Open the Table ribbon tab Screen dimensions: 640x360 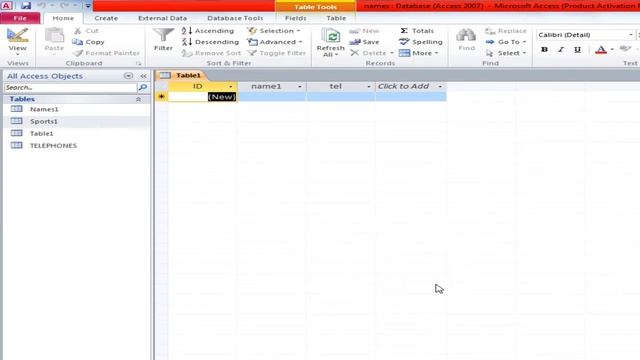[336, 18]
